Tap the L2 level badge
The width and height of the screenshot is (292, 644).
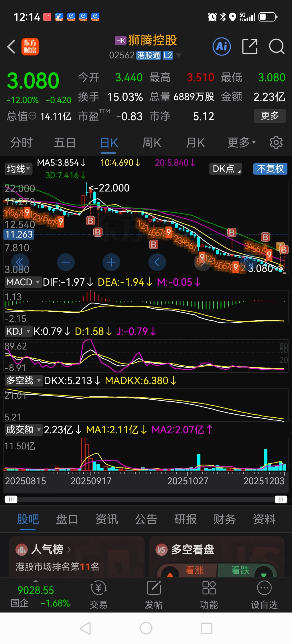click(168, 55)
